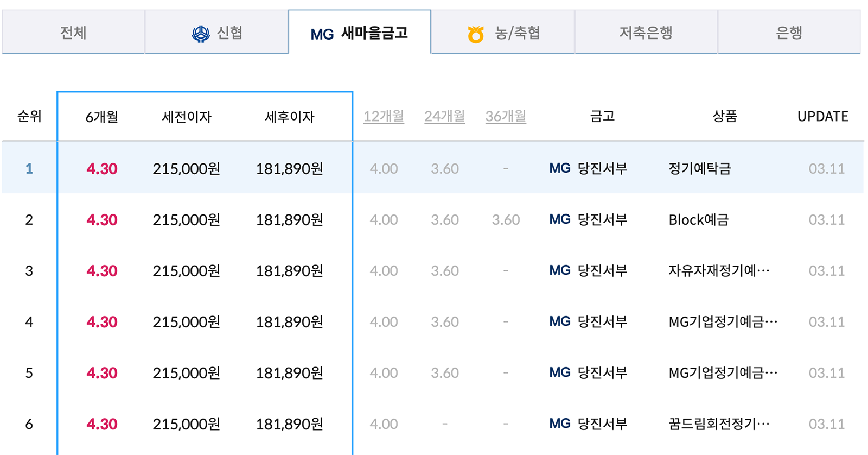The height and width of the screenshot is (455, 868).
Task: Click 당진서부 in the rank 6 row
Action: [603, 424]
